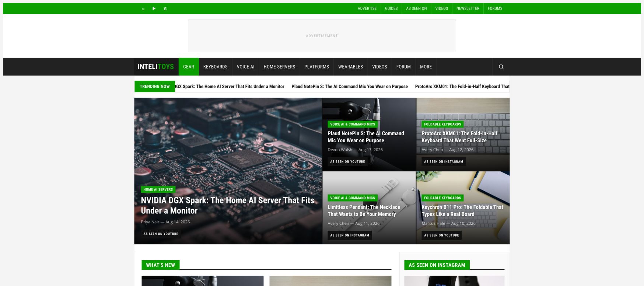The height and width of the screenshot is (286, 644).
Task: Click the Aug 12, 2026 date on ProtoArc
Action: 461,150
